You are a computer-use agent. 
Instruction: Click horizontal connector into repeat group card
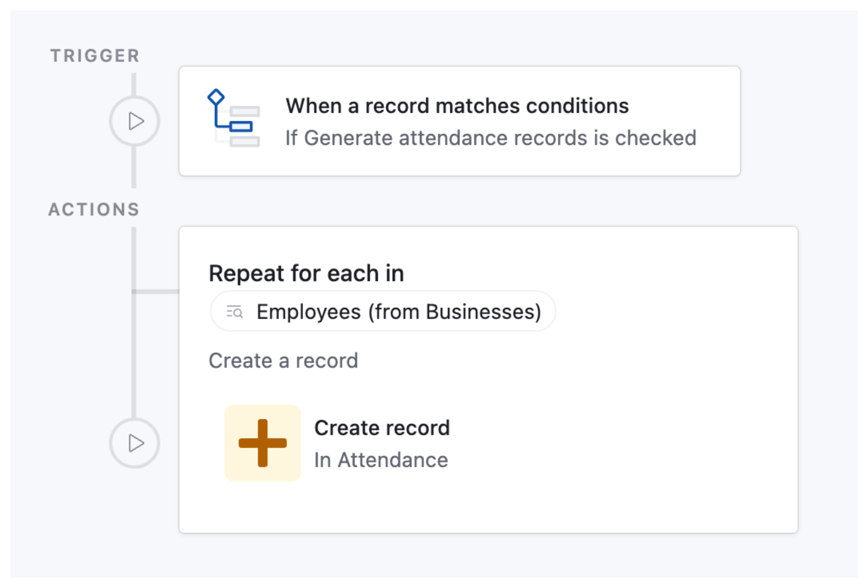(x=155, y=292)
